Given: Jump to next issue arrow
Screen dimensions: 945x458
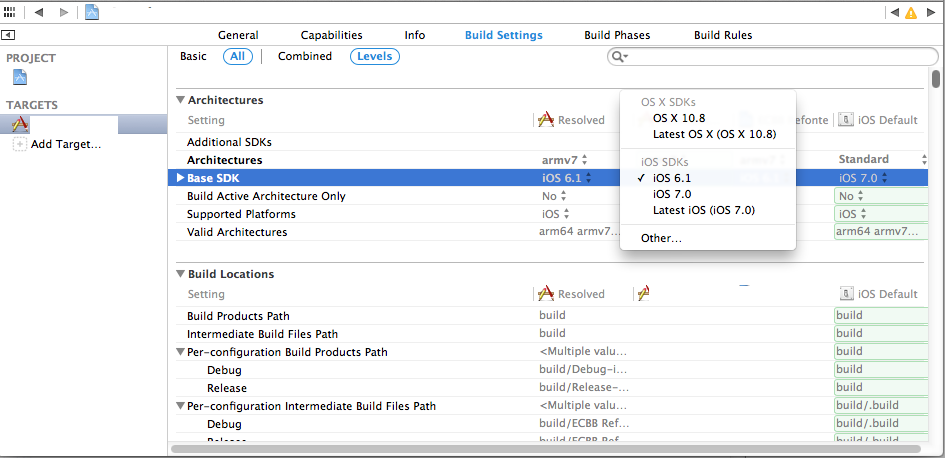Looking at the screenshot, I should (x=929, y=12).
